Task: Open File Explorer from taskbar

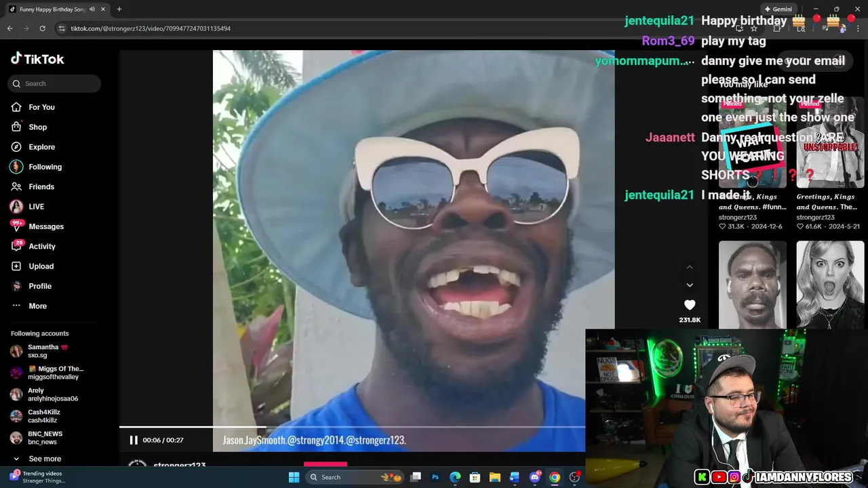Action: click(495, 477)
